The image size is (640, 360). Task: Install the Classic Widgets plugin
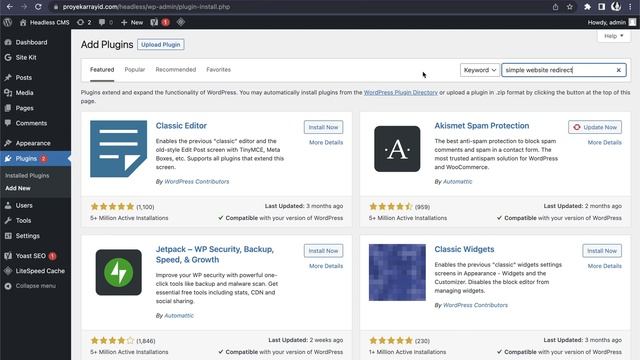tap(602, 251)
